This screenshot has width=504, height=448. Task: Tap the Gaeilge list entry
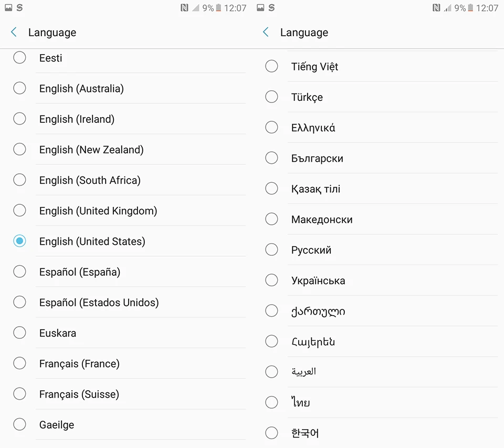(126, 424)
